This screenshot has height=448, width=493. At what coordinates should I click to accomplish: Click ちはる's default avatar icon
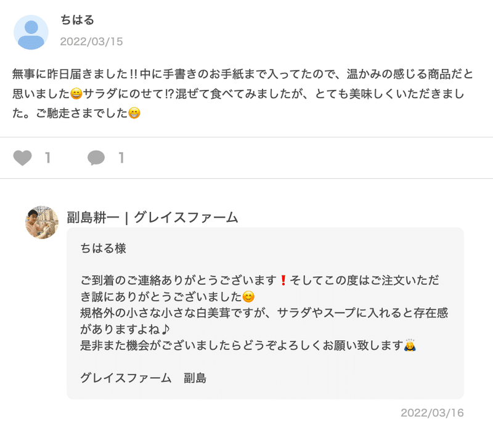tap(31, 33)
